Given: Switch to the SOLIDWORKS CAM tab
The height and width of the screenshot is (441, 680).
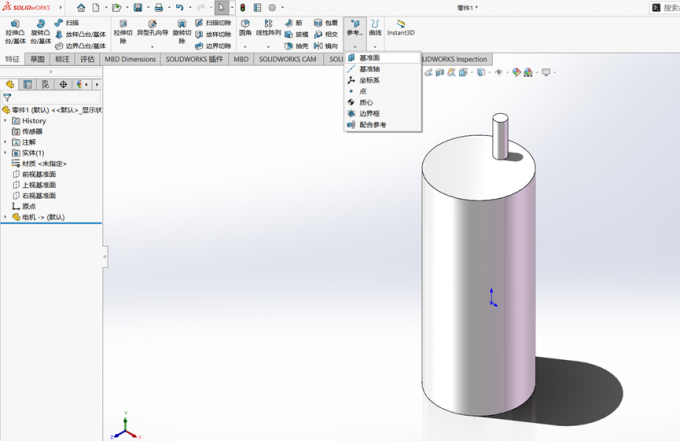Looking at the screenshot, I should tap(288, 59).
